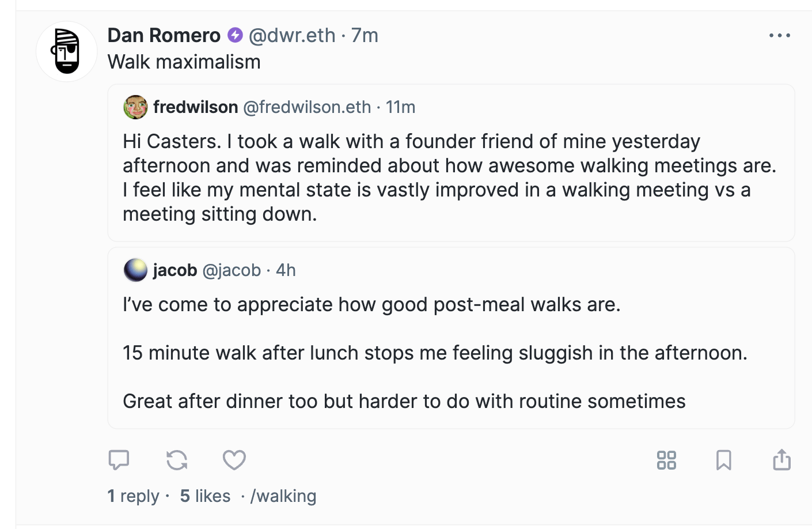This screenshot has width=812, height=529.
Task: Share the post via share icon
Action: coord(781,460)
